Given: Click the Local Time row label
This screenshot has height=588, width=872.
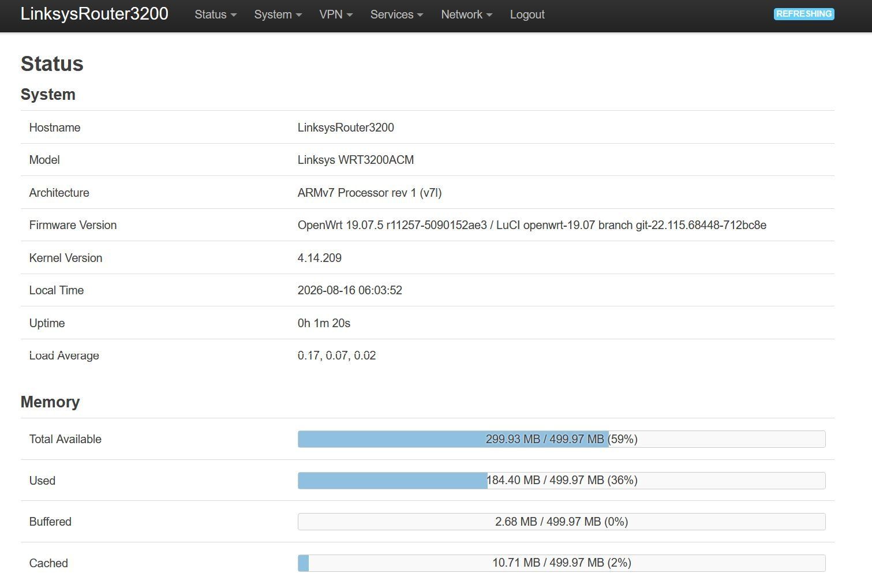Looking at the screenshot, I should 57,290.
